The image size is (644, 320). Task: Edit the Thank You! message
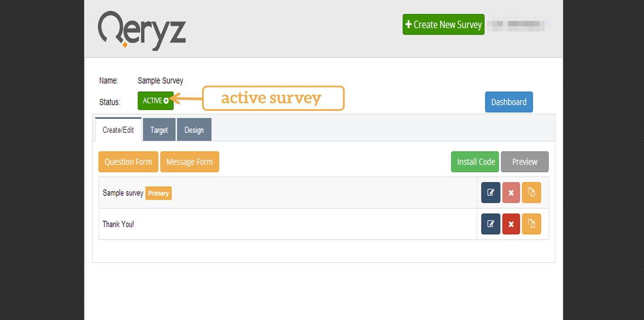(490, 224)
